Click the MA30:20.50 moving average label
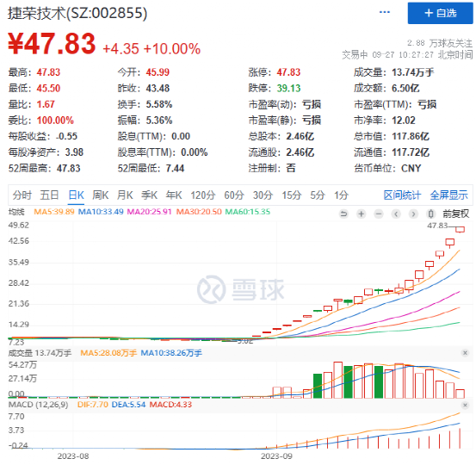The width and height of the screenshot is (476, 465). pos(199,212)
